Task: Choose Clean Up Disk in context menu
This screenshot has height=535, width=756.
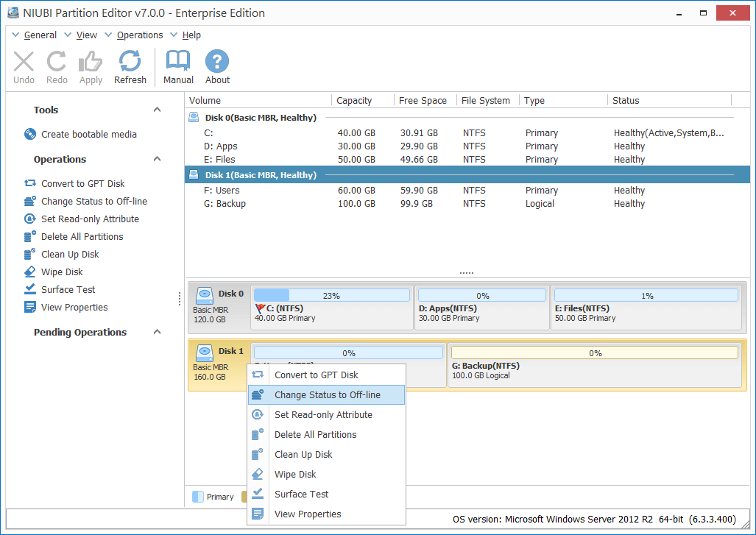Action: point(326,454)
